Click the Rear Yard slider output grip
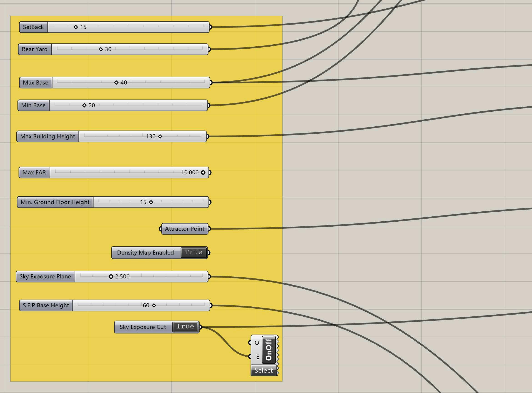532x393 pixels. coord(209,49)
